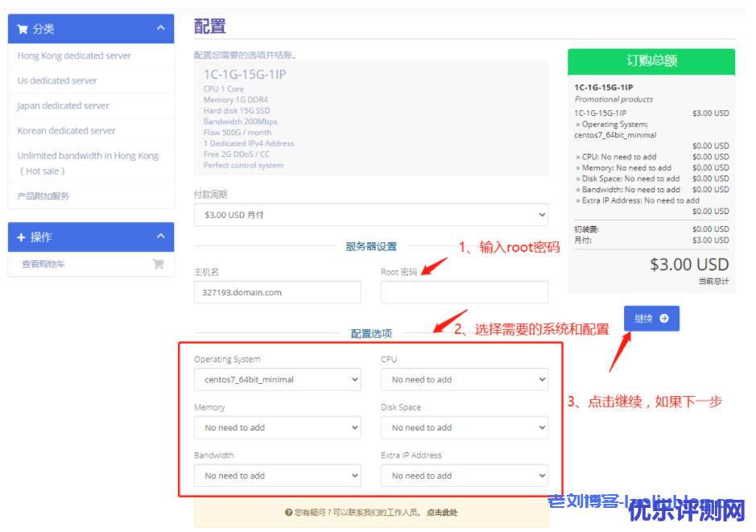Image resolution: width=756 pixels, height=532 pixels.
Task: Click the shopping cart icon beside 查看购物车
Action: 158,264
